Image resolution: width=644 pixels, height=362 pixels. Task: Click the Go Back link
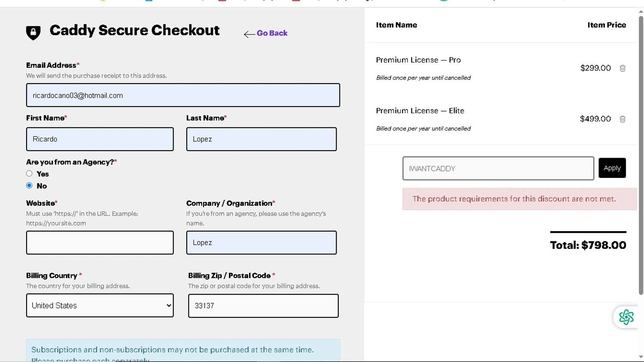click(272, 33)
